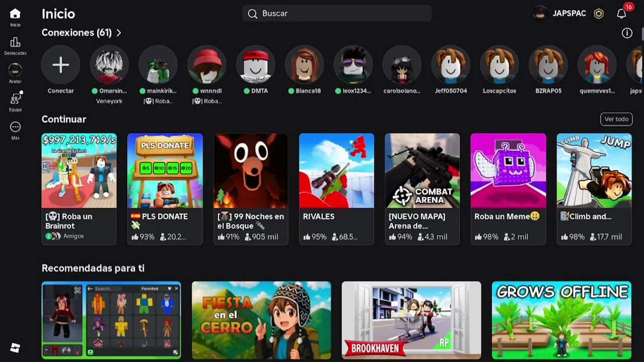Open Bianca18 friend avatar
The width and height of the screenshot is (644, 362).
pos(304,65)
